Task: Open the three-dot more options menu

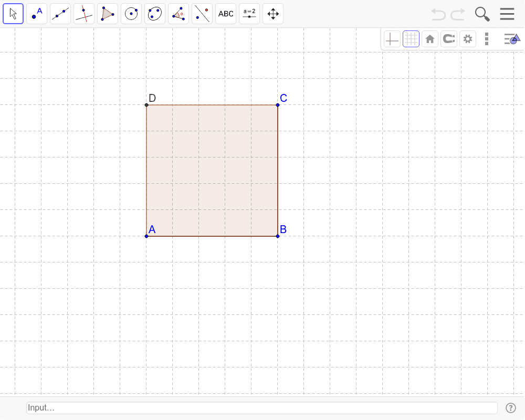Action: [x=487, y=39]
